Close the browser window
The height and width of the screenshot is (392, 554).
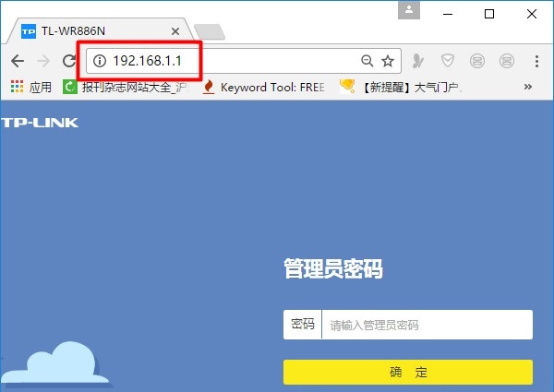(532, 14)
